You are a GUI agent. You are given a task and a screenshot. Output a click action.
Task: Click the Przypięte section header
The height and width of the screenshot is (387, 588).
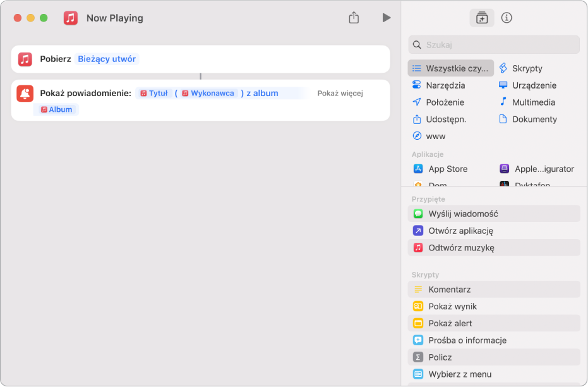(428, 199)
